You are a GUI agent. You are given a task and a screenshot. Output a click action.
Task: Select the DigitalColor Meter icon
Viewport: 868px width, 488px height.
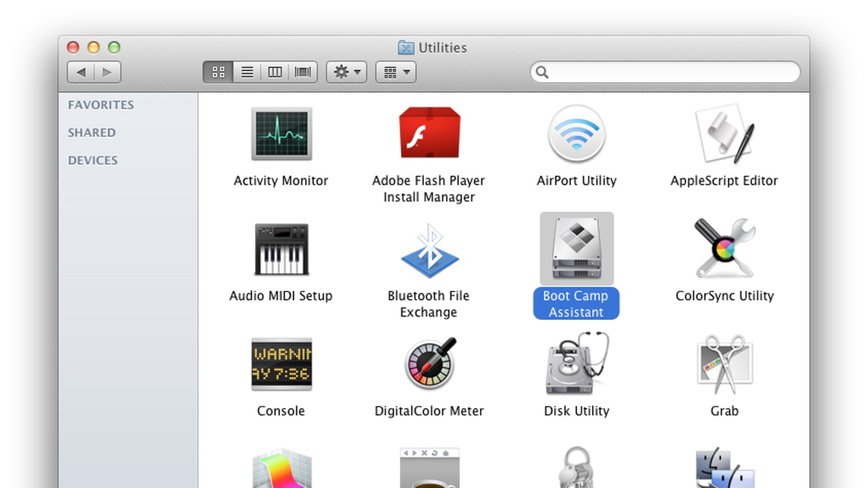click(431, 364)
